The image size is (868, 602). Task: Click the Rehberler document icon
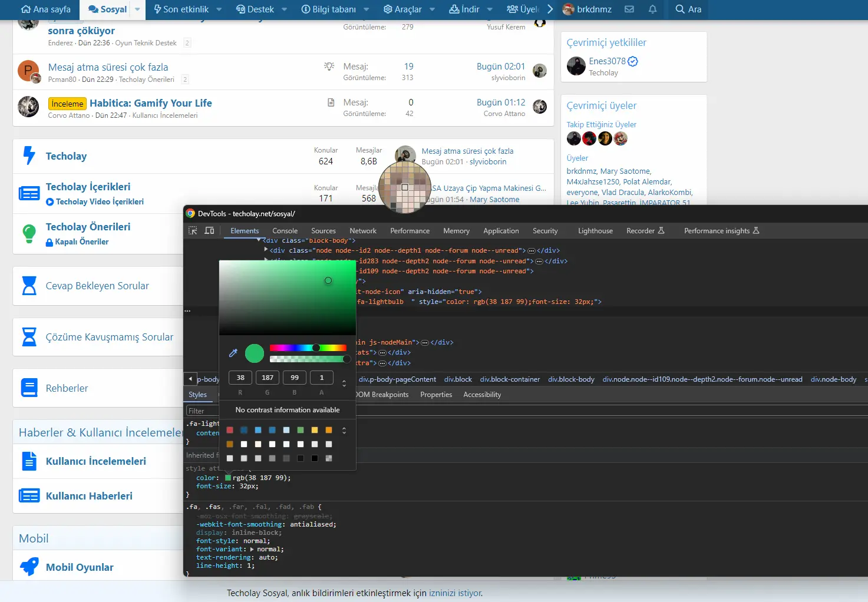click(29, 388)
